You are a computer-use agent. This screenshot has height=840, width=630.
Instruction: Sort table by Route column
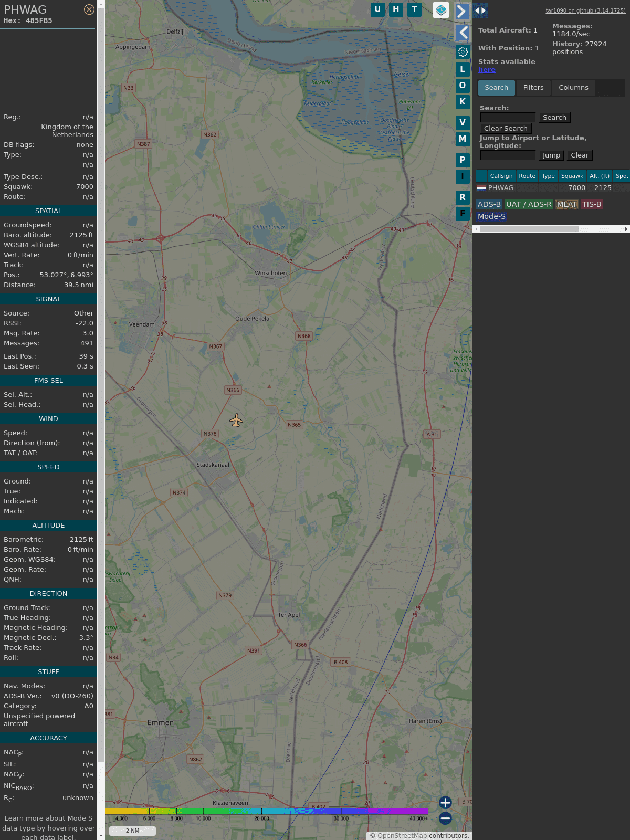pyautogui.click(x=527, y=176)
